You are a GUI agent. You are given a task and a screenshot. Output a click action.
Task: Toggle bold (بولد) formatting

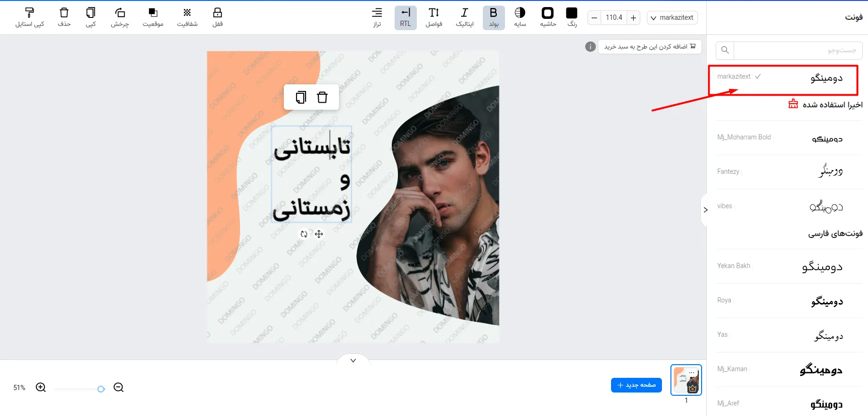[x=494, y=17]
